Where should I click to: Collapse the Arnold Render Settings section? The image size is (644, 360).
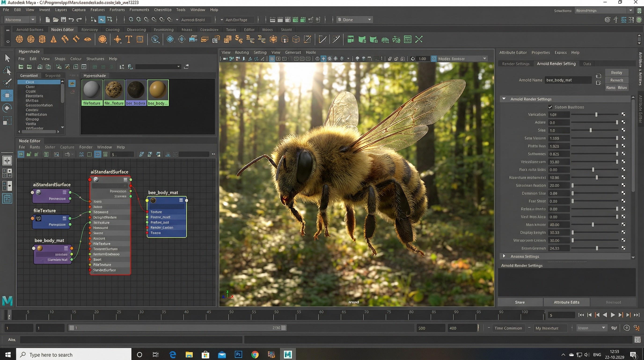[x=504, y=99]
